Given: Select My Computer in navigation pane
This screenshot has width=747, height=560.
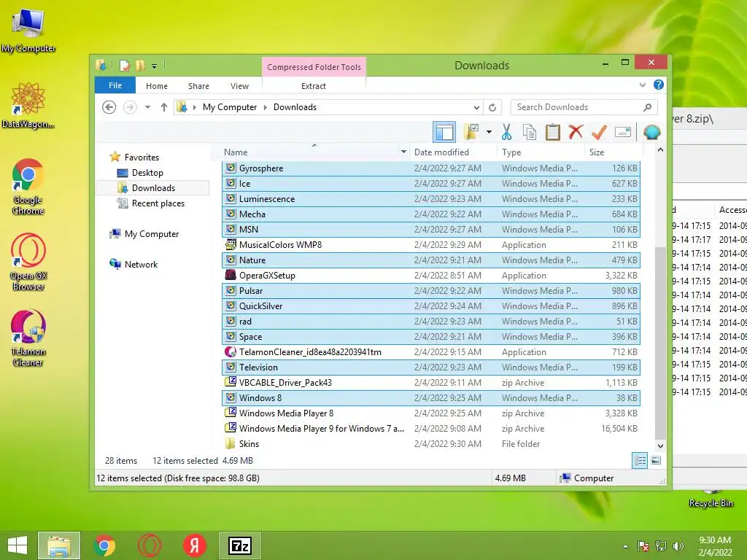Looking at the screenshot, I should pos(152,234).
